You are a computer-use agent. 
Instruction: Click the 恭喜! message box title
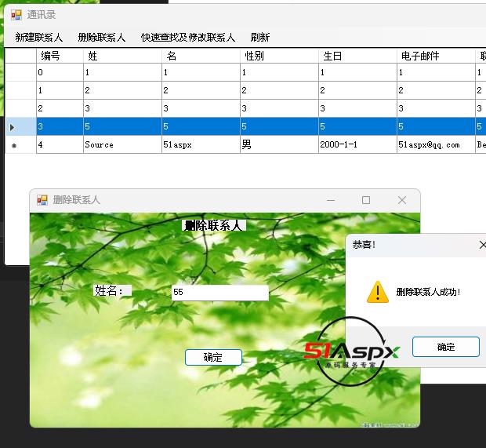tap(364, 245)
